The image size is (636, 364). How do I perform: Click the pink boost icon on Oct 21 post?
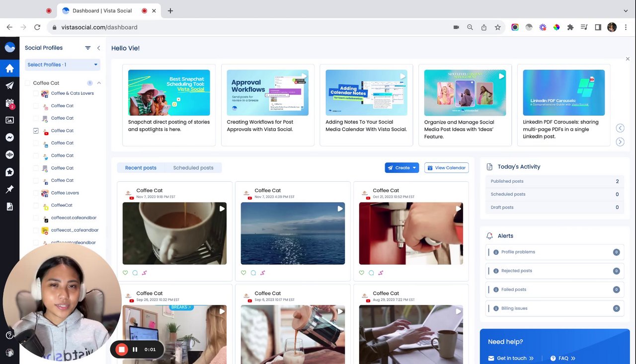pyautogui.click(x=381, y=273)
